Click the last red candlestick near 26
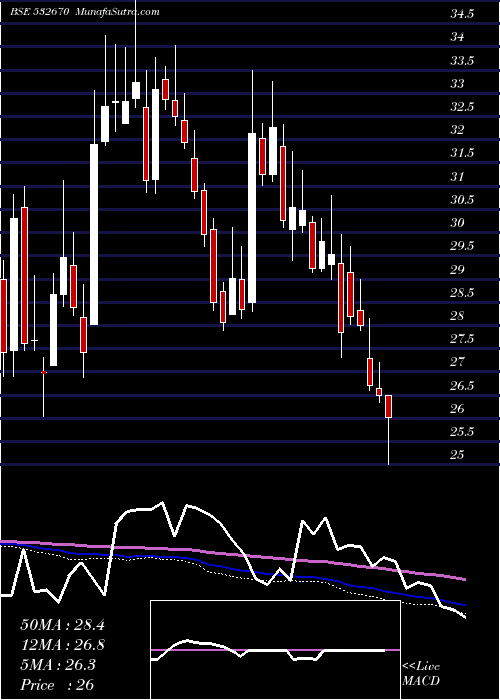This screenshot has height=700, width=500. coord(388,406)
